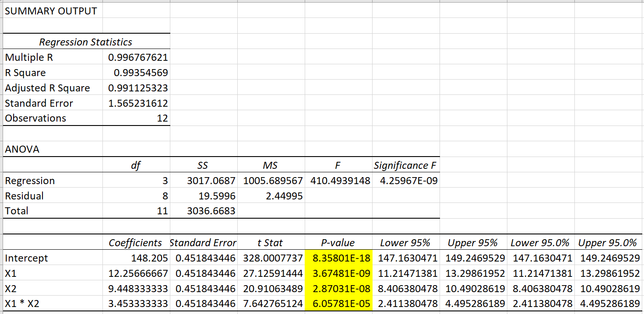Click the ANOVA label cell
644x314 pixels.
(x=22, y=149)
